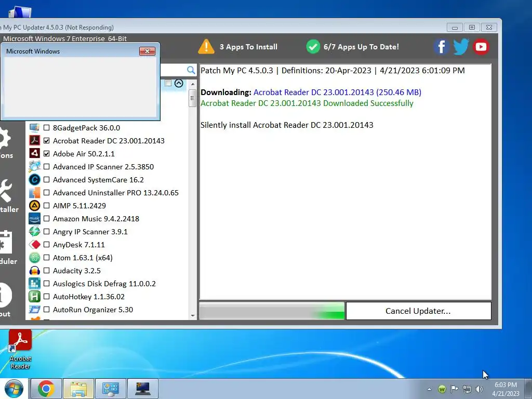The width and height of the screenshot is (532, 399).
Task: Check Amazon Music 9.4.2.2418 checkbox
Action: 46,219
